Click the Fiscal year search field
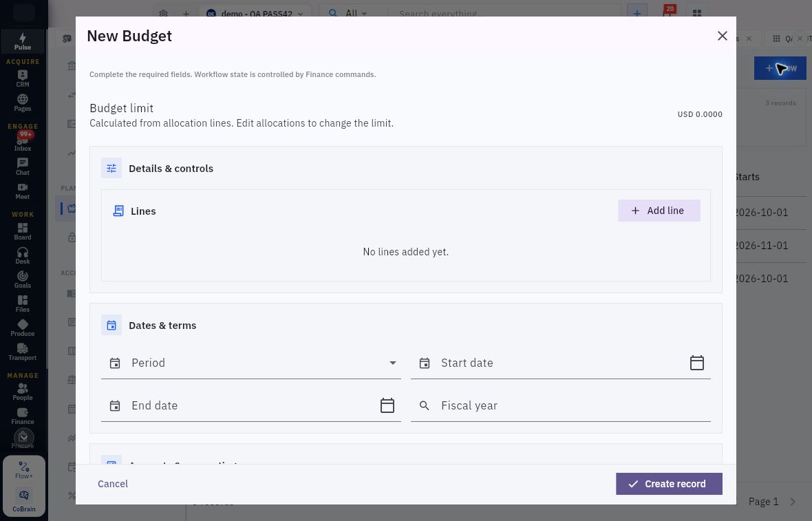This screenshot has width=812, height=521. [x=560, y=405]
